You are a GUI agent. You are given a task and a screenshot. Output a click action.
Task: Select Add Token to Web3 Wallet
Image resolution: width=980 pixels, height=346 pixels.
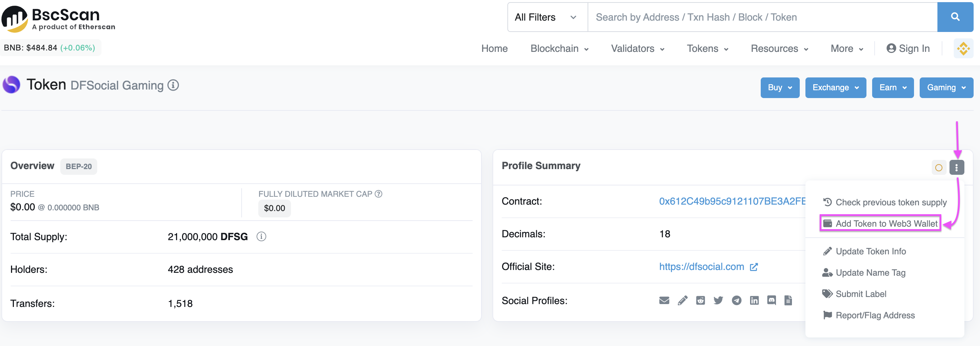pyautogui.click(x=880, y=223)
